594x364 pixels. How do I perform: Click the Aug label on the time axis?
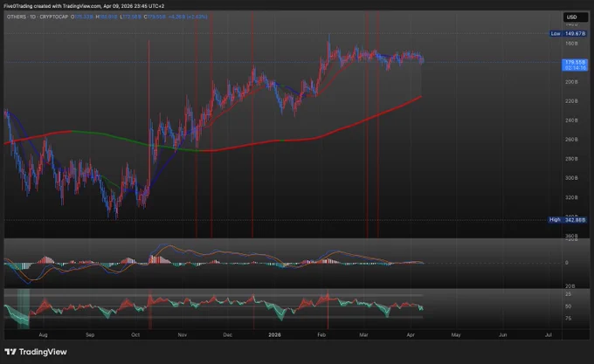[x=43, y=335]
